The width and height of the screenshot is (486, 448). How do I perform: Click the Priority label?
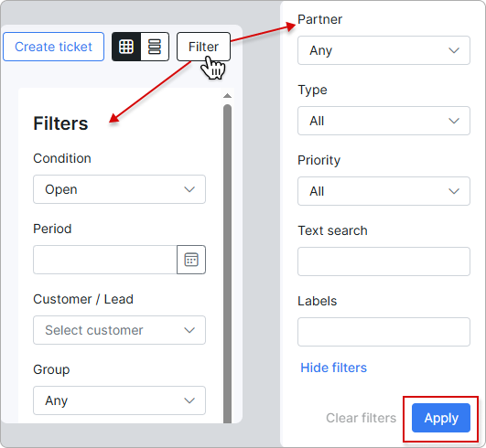tap(319, 160)
